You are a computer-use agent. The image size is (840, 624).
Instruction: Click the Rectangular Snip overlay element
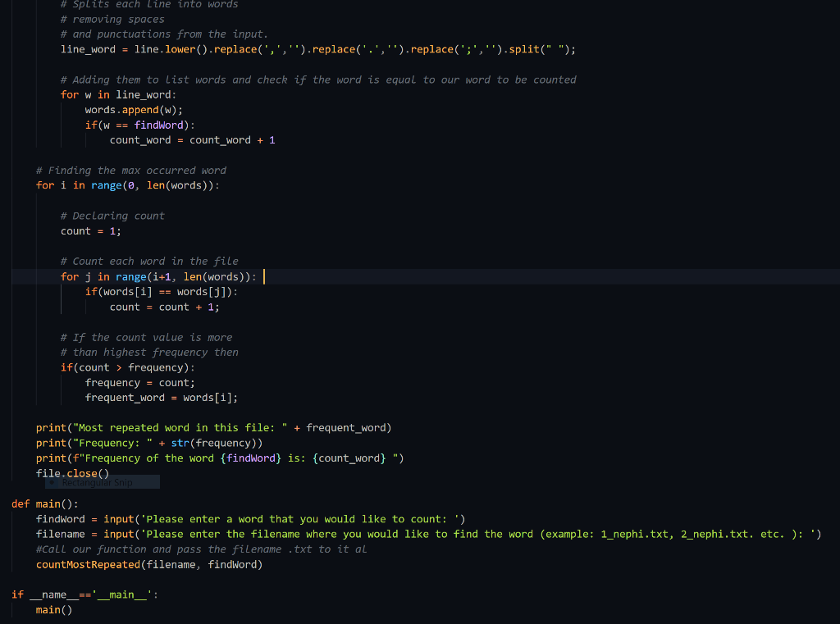coord(100,481)
